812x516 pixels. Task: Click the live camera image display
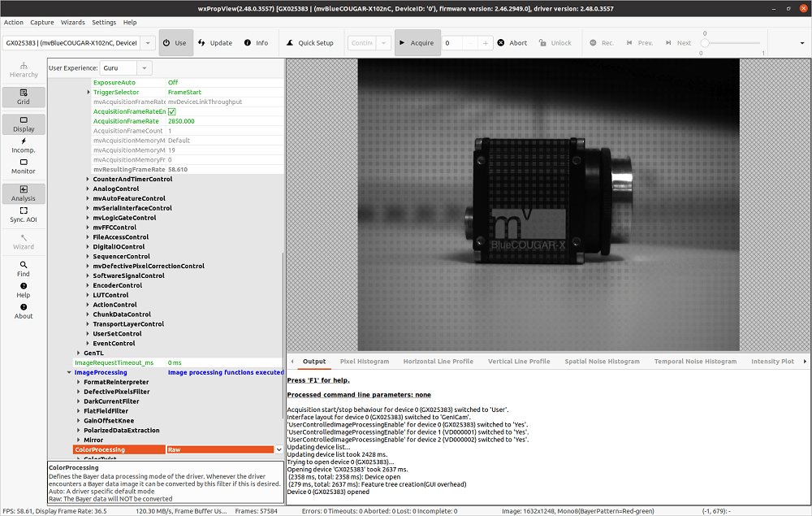548,205
